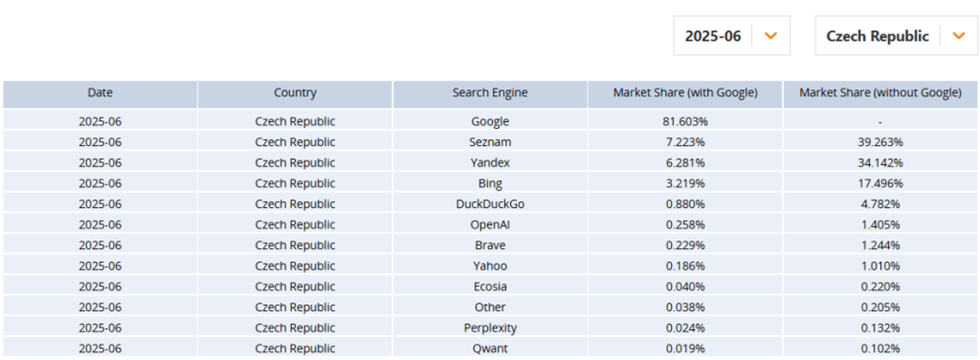Viewport: 980px width, 360px height.
Task: Click Market Share (without Google) header
Action: click(x=880, y=93)
